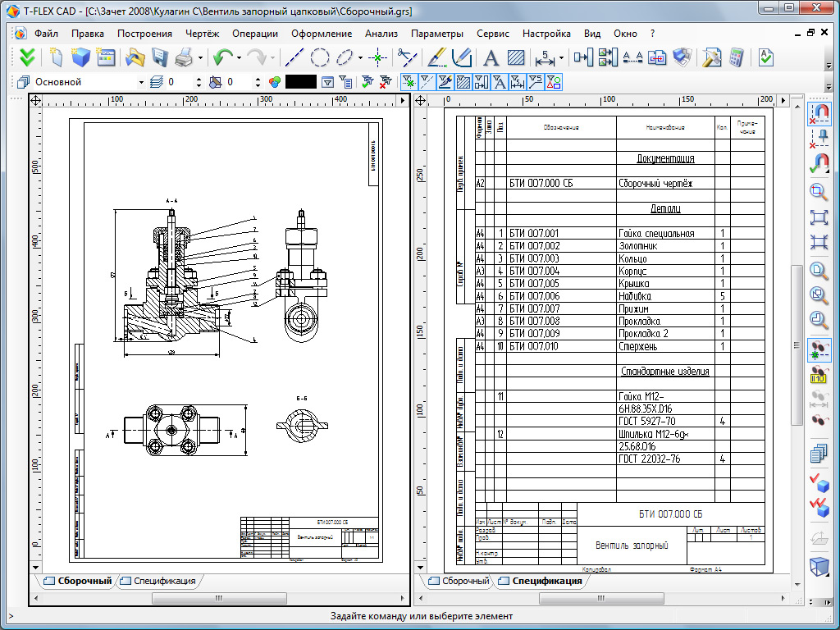
Task: Open the Чертёж menu
Action: (x=203, y=33)
